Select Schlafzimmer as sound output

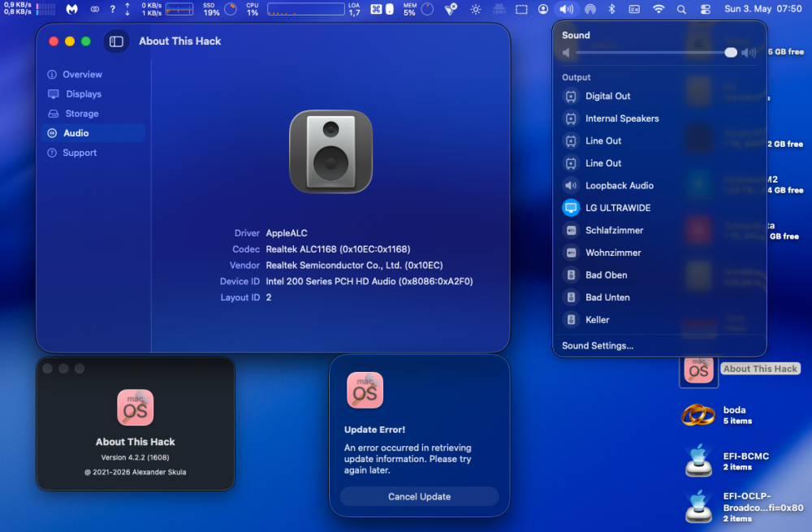tap(659, 230)
